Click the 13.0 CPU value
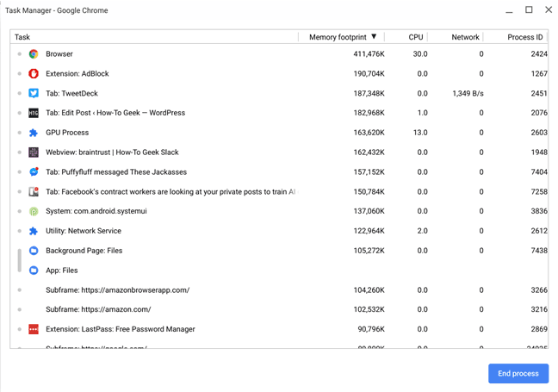This screenshot has height=392, width=558. coord(420,133)
